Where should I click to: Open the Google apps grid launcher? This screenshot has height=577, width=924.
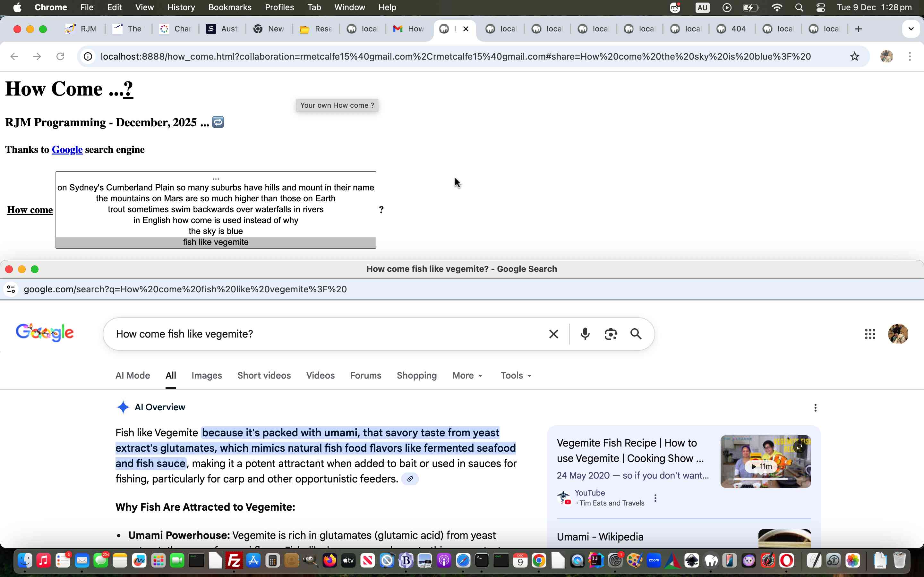pyautogui.click(x=870, y=333)
